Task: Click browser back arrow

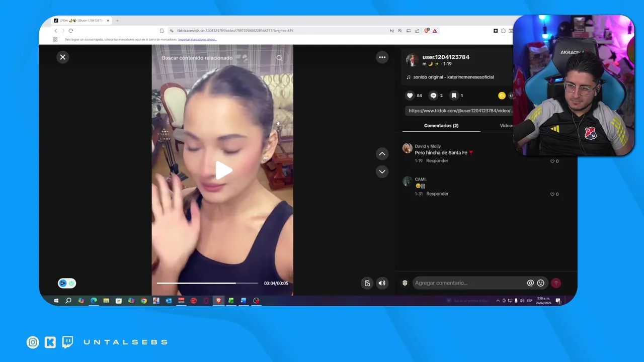Action: tap(56, 31)
